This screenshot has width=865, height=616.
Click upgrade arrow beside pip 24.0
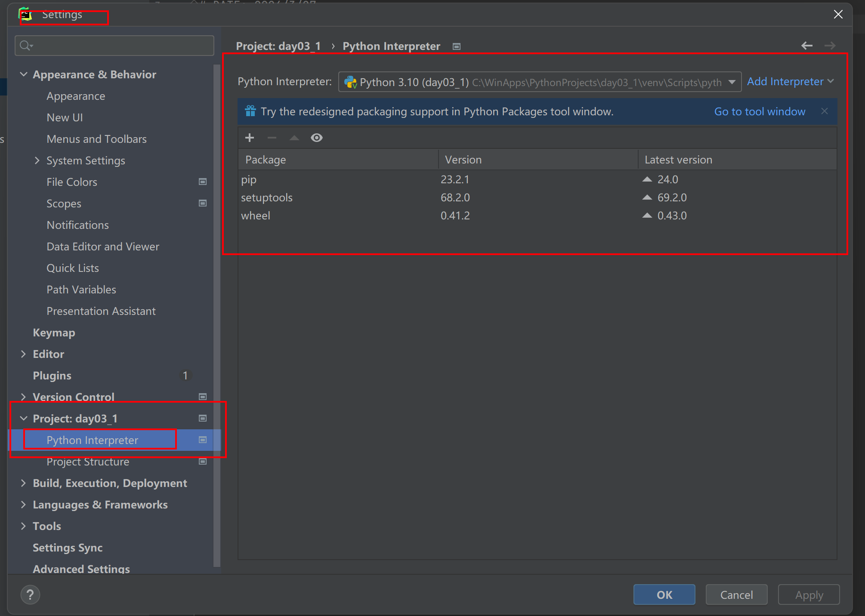(x=647, y=179)
